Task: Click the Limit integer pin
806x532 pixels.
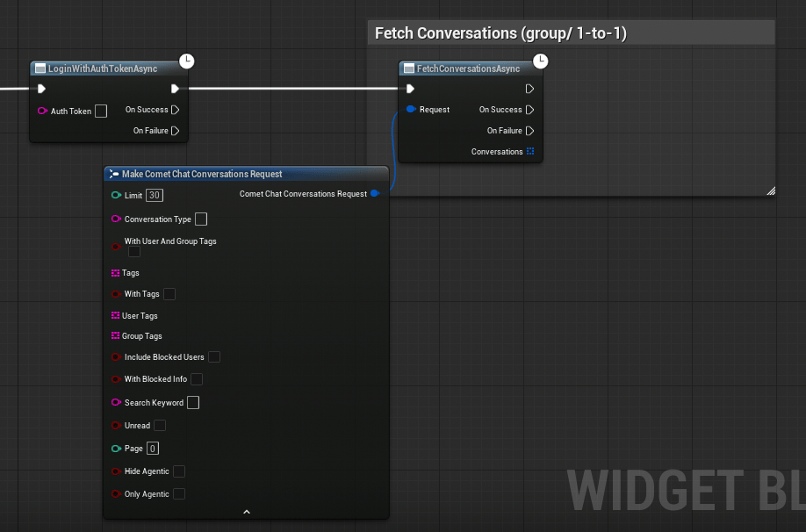Action: [116, 195]
